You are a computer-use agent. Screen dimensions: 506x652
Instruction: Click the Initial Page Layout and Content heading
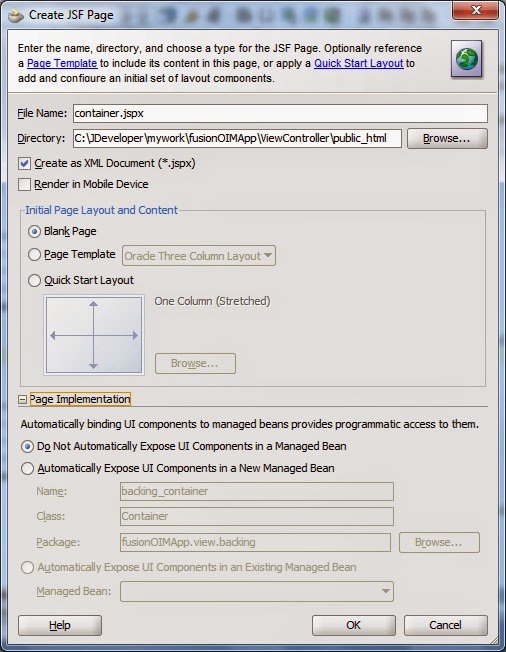[x=101, y=210]
